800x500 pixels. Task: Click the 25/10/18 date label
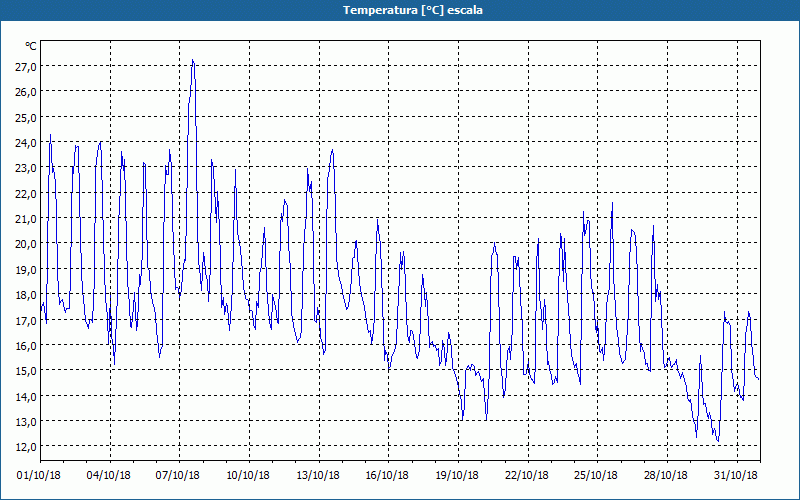click(x=596, y=476)
